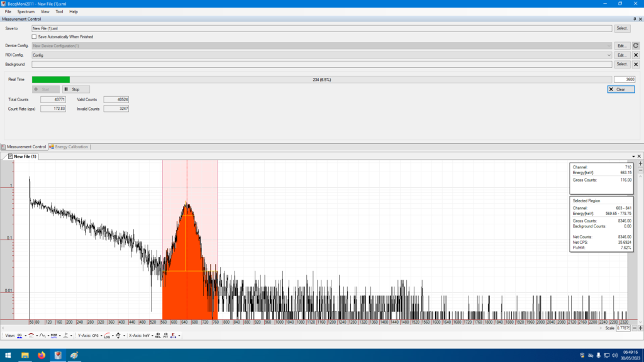Click the Scale value field
The width and height of the screenshot is (644, 362).
coord(623,328)
